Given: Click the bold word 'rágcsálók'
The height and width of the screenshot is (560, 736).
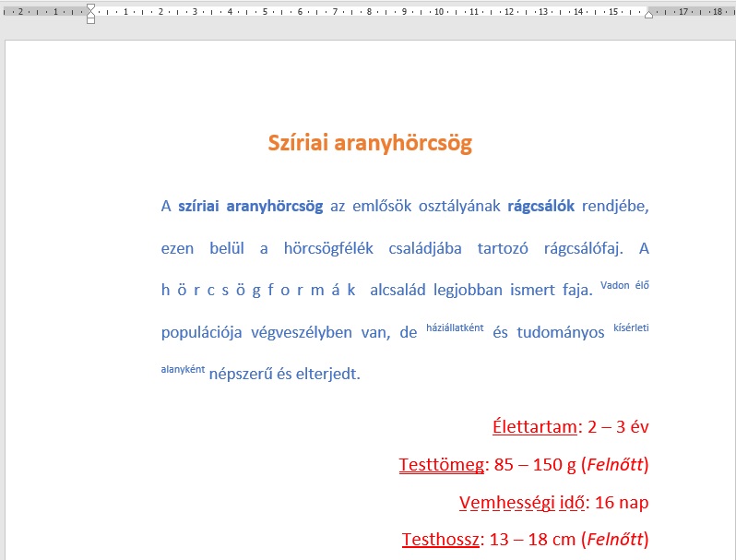Looking at the screenshot, I should (x=540, y=207).
